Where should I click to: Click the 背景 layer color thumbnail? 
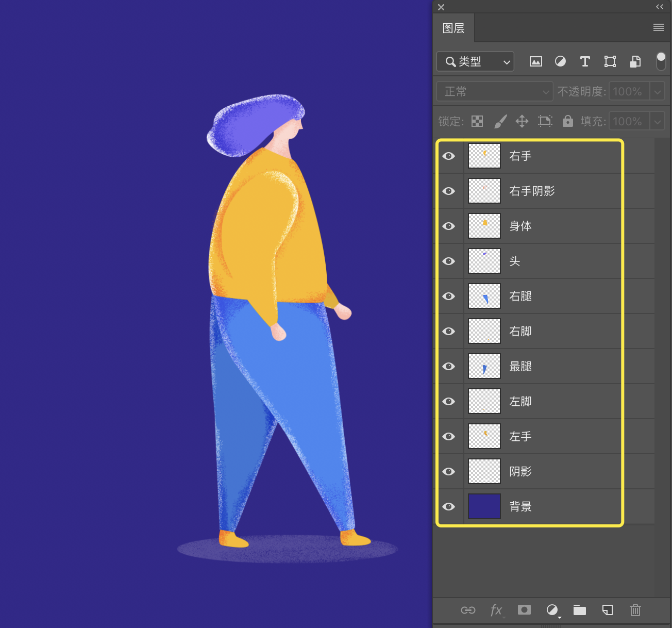coord(484,507)
